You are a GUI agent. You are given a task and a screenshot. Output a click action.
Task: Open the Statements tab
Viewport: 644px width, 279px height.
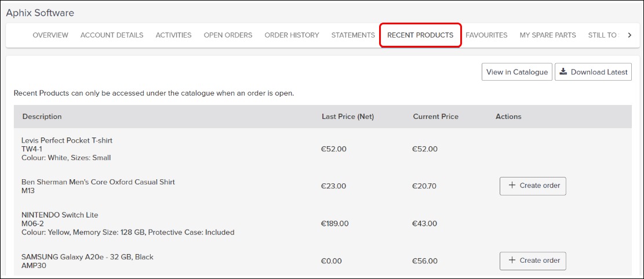(353, 35)
